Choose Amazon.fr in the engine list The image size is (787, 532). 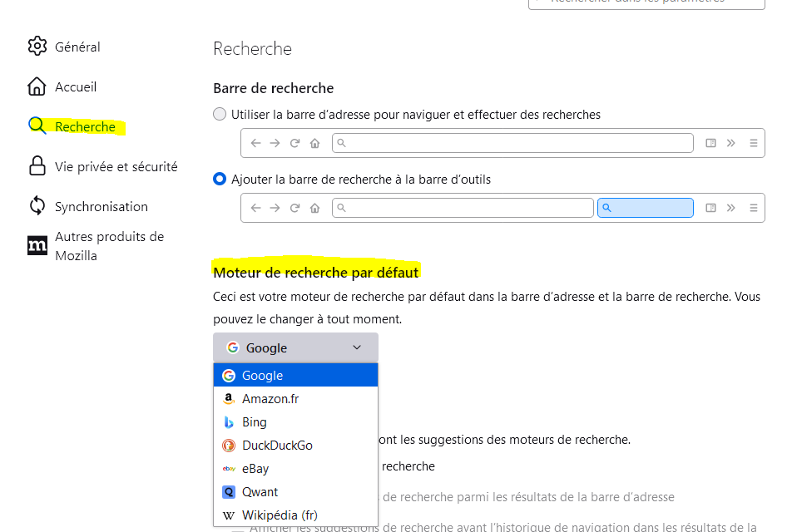click(x=295, y=399)
